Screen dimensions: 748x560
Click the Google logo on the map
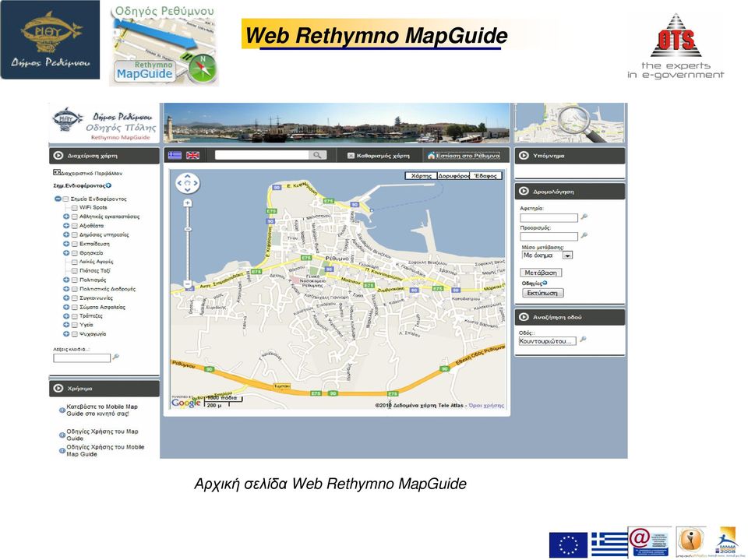pyautogui.click(x=185, y=403)
